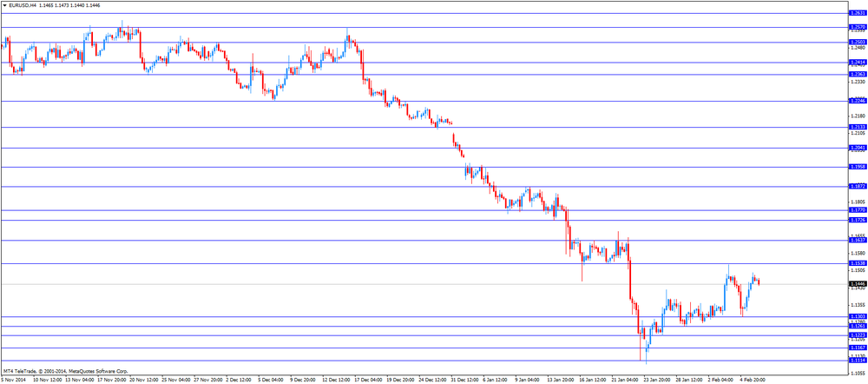The height and width of the screenshot is (384, 868).
Task: Click the 5 Nov 2014 date label
Action: click(x=13, y=381)
